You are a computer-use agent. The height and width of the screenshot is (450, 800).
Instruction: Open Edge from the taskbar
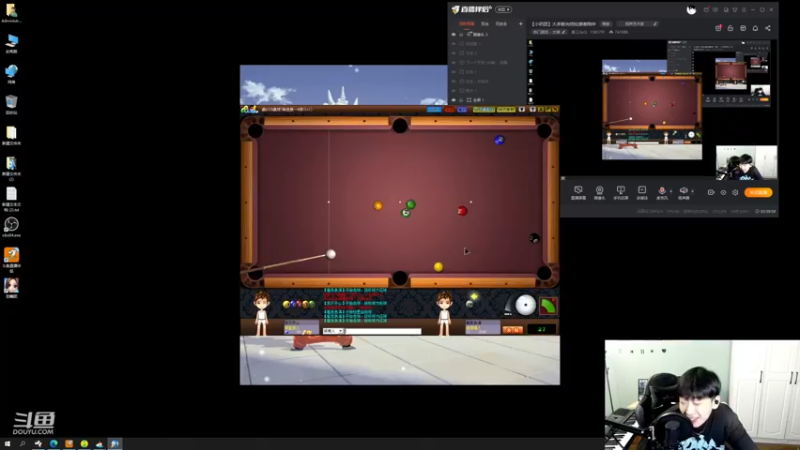[54, 444]
